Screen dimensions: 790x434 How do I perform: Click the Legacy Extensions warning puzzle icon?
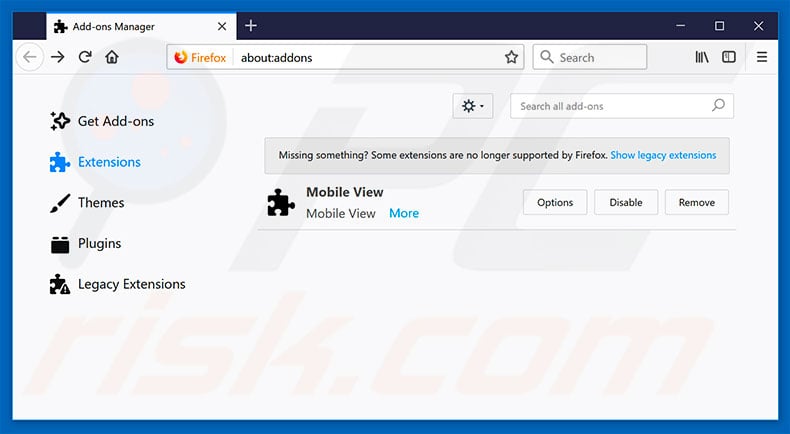(60, 284)
